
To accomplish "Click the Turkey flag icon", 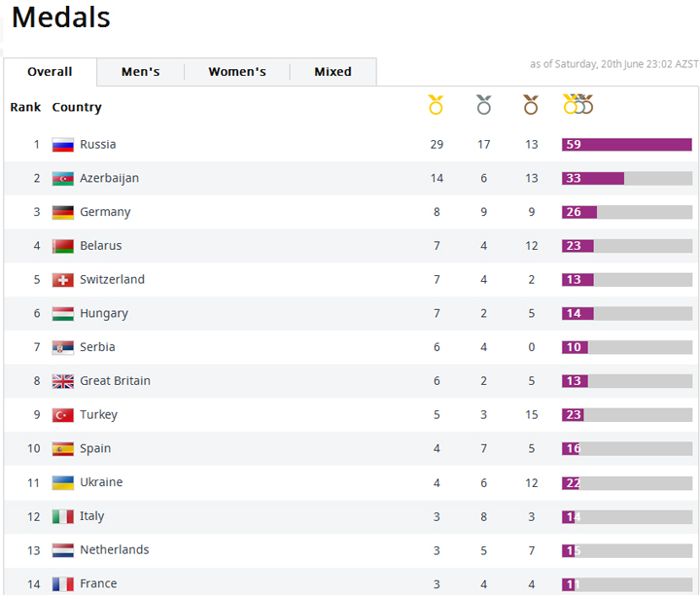I will click(x=63, y=415).
